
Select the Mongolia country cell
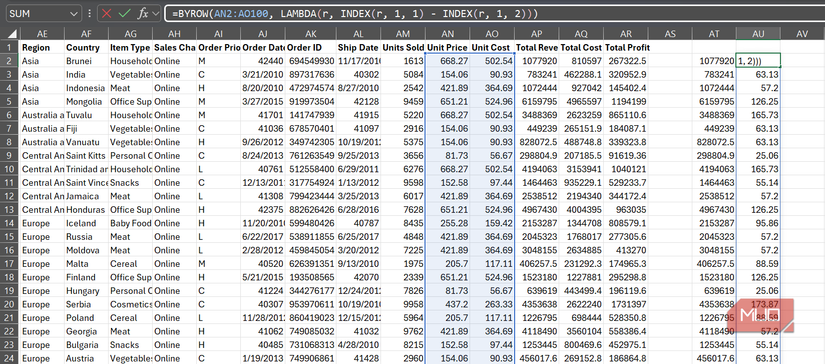pos(86,102)
